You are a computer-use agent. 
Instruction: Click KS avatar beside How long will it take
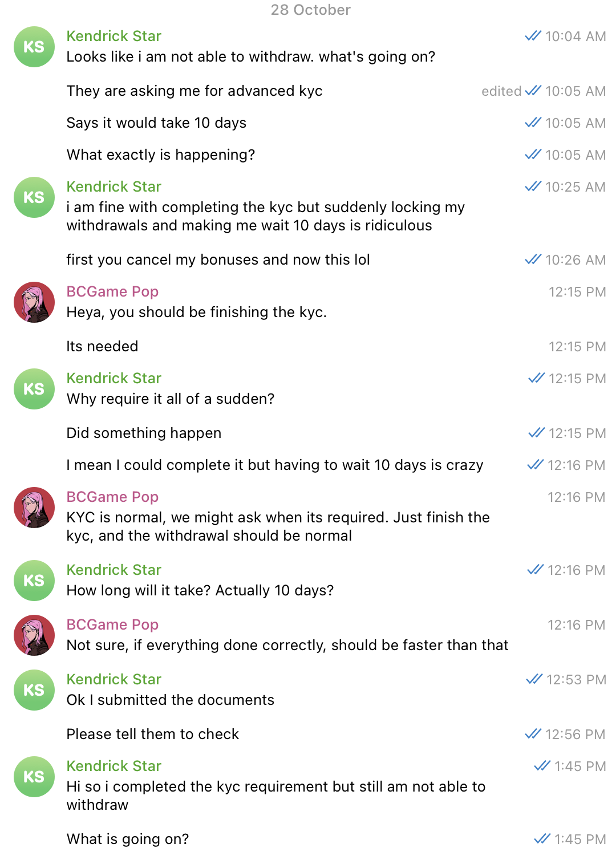[x=34, y=581]
